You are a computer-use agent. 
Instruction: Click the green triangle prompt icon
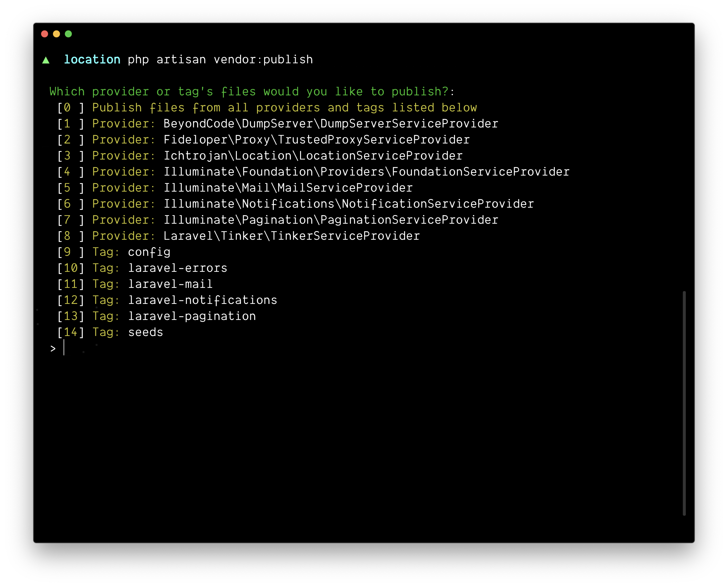[x=46, y=60]
